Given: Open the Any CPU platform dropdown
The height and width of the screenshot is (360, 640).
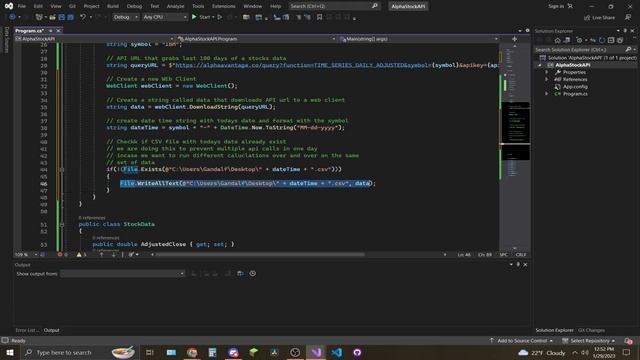Looking at the screenshot, I should (164, 17).
